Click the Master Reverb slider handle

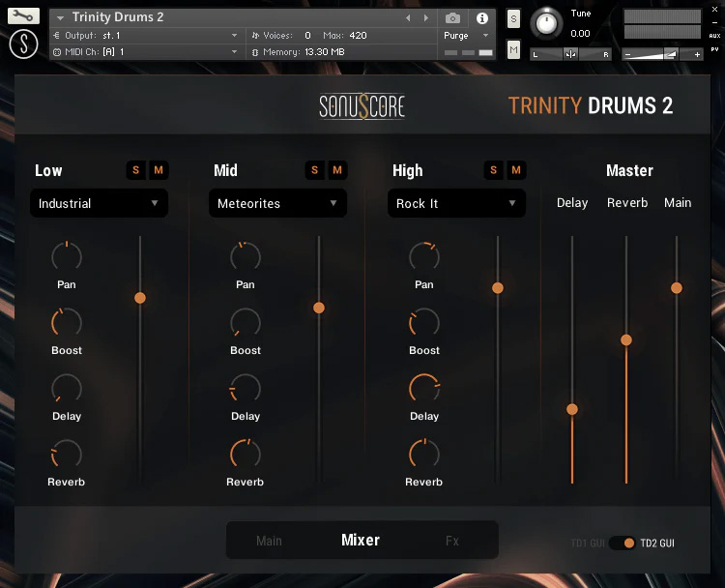tap(626, 339)
